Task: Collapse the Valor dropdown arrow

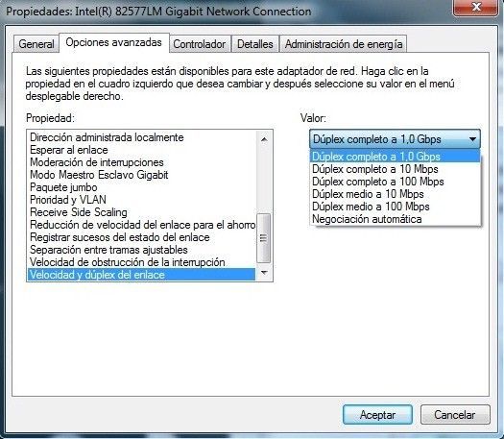Action: [472, 139]
